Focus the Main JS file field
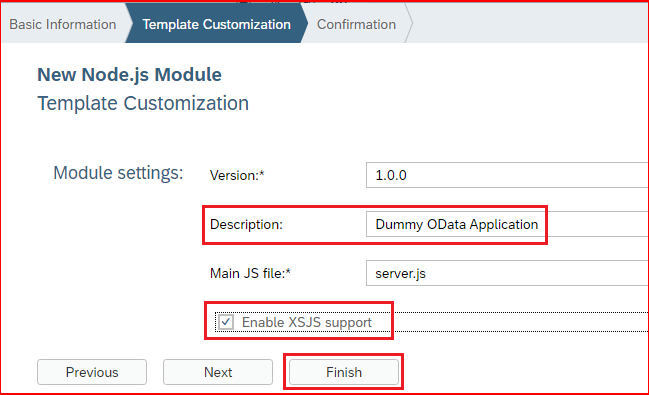The image size is (649, 395). 507,273
